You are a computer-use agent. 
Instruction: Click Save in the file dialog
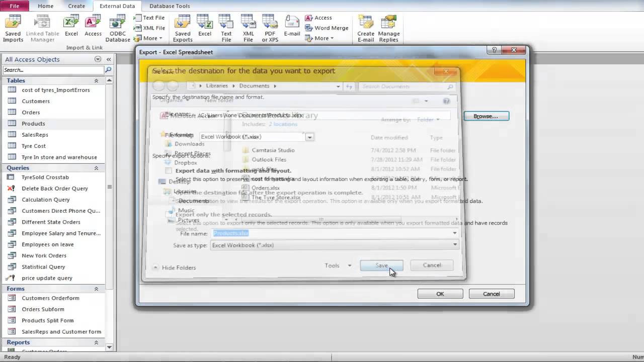click(x=381, y=265)
